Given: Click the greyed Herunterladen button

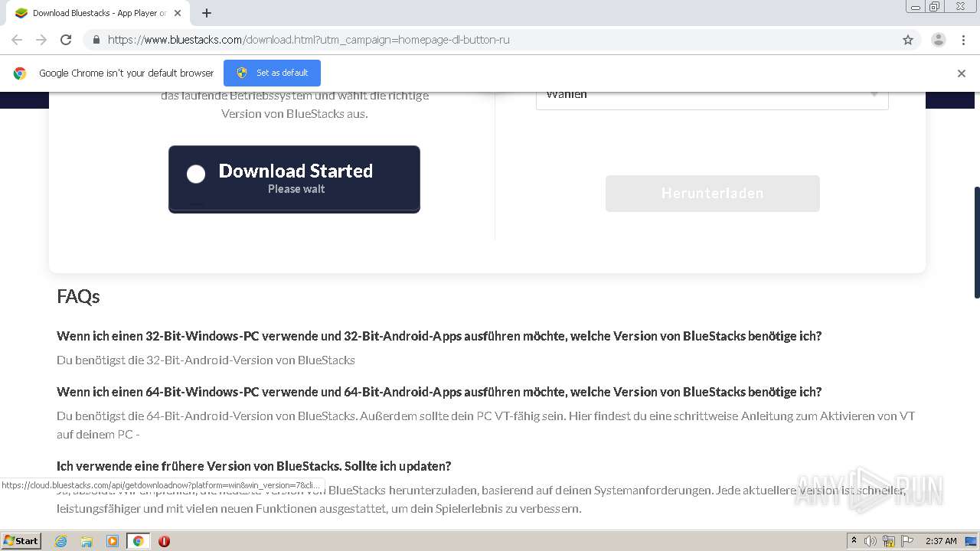Looking at the screenshot, I should [712, 194].
